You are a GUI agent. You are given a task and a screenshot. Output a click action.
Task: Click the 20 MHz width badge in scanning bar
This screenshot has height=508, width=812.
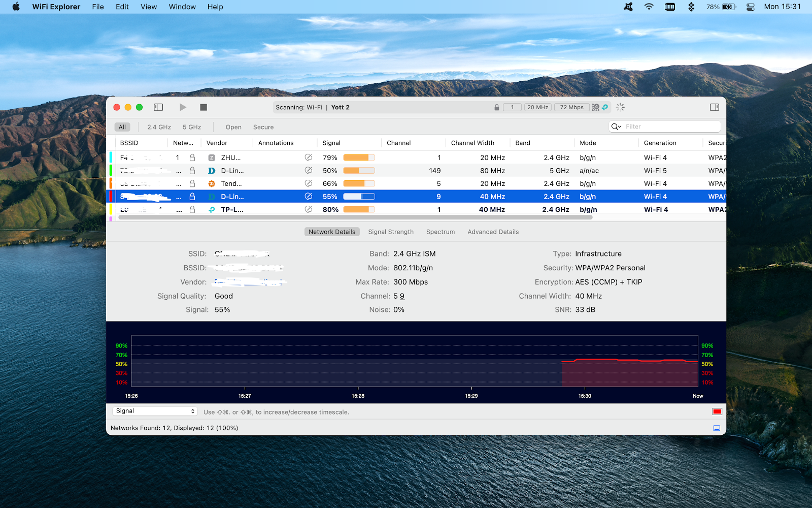(537, 107)
